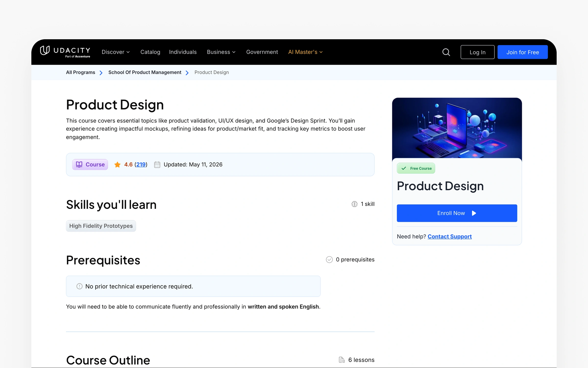Click the Enroll Now button

(457, 213)
